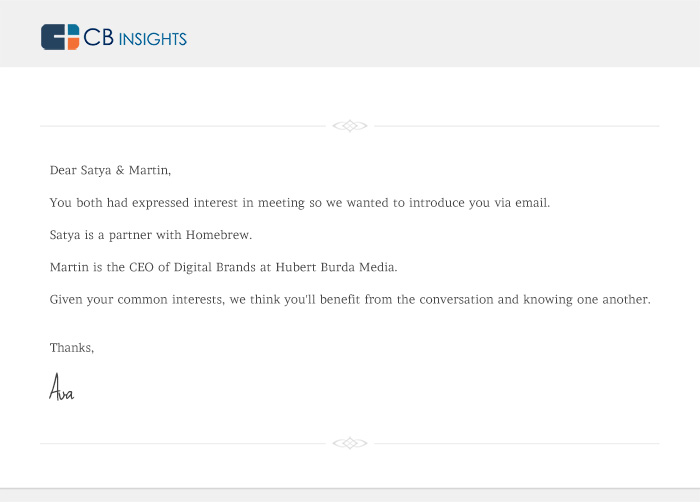700x502 pixels.
Task: Click the 'Satya is a partner' line
Action: tap(151, 235)
